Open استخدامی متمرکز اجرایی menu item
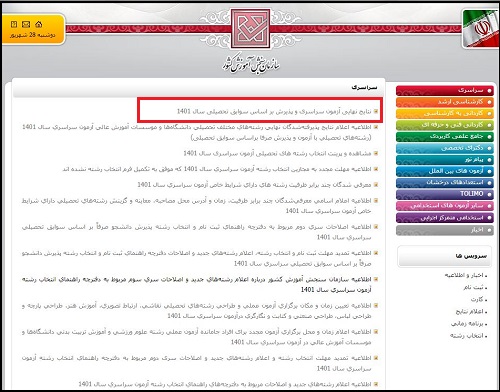 tap(445, 218)
